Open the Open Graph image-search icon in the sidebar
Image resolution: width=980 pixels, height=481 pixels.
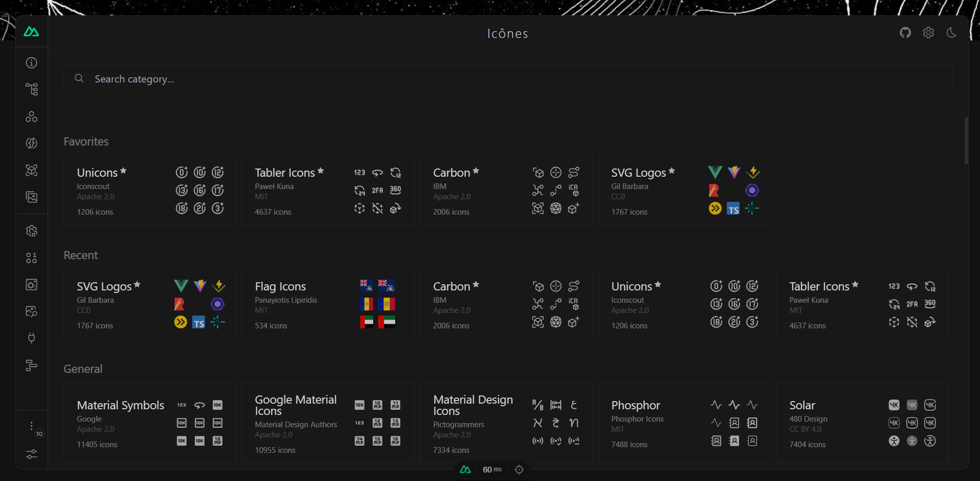coord(32,311)
